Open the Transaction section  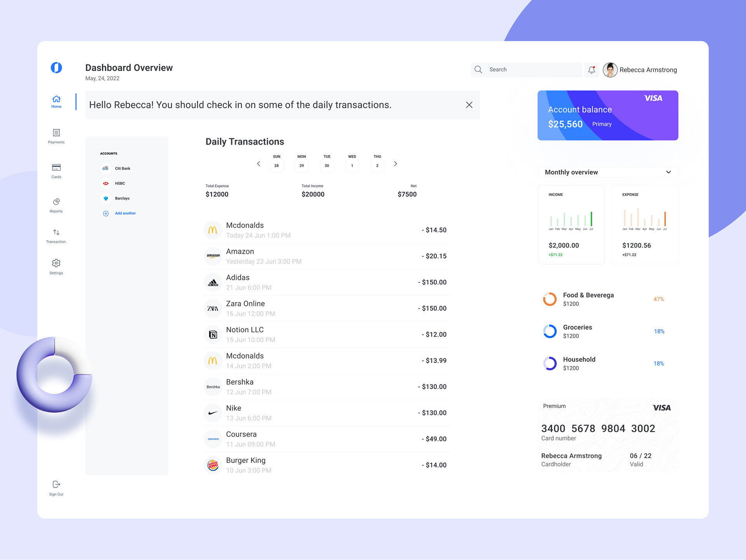56,233
